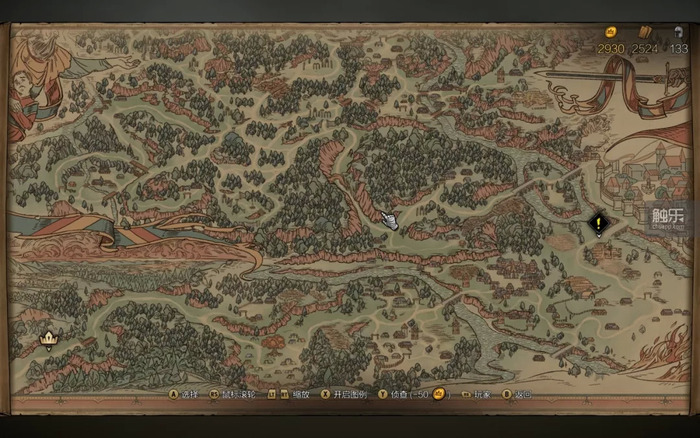
Task: Click the food supplies resource icon
Action: [x=645, y=32]
